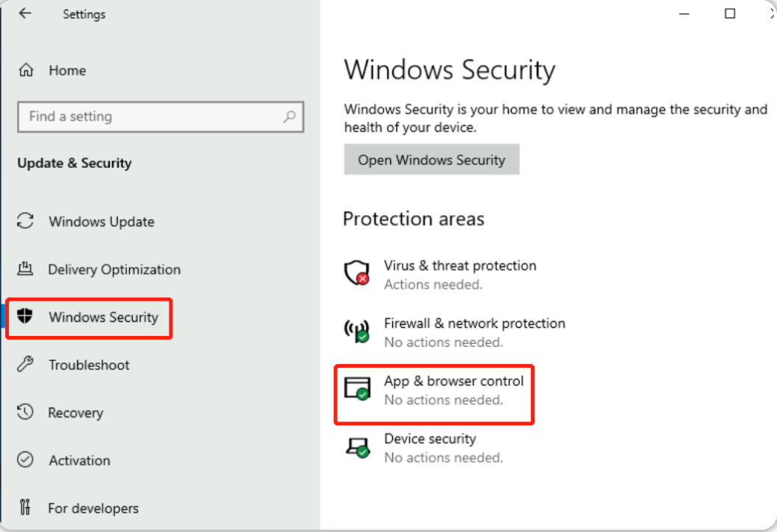
Task: Click the App & browser control window icon
Action: pyautogui.click(x=358, y=388)
